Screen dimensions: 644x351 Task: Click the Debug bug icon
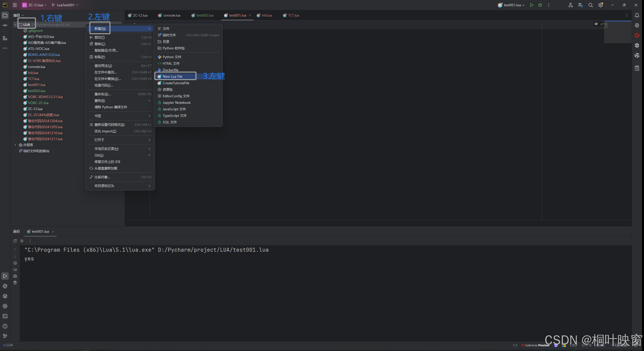pyautogui.click(x=540, y=5)
